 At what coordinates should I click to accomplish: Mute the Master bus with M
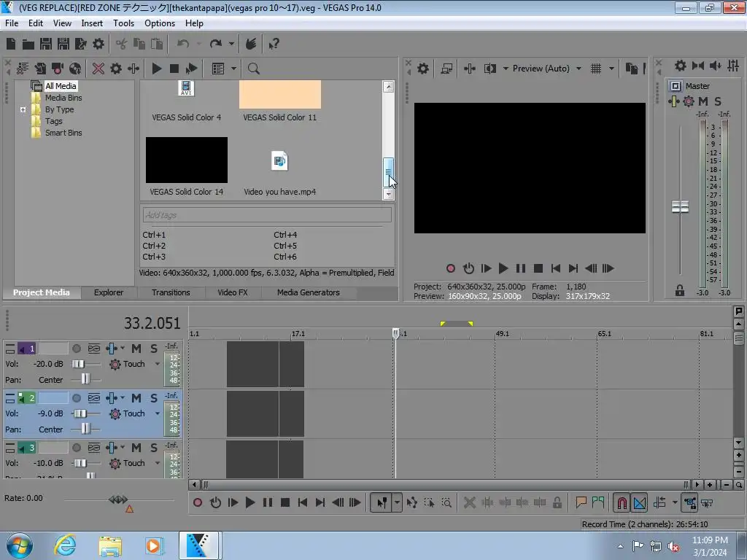703,101
